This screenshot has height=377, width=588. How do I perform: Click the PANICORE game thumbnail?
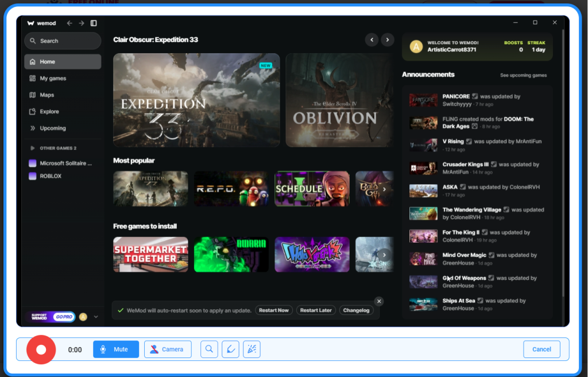[x=423, y=100]
